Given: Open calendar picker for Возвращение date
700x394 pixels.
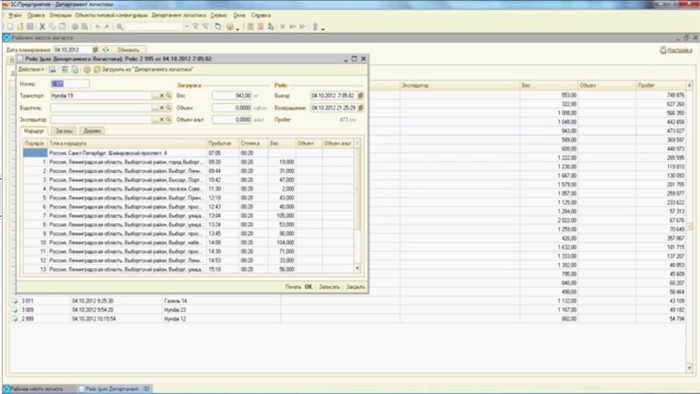Looking at the screenshot, I should coord(361,108).
